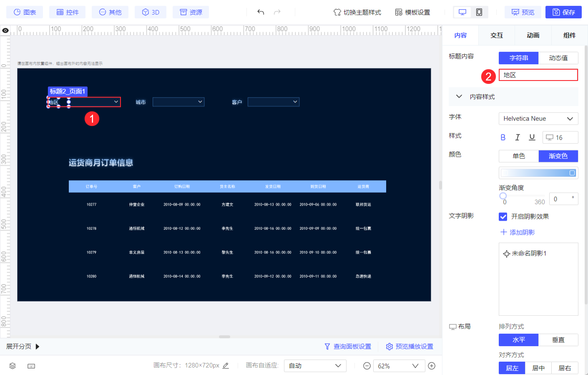Click the 渐变角度 slider handle

coord(503,196)
